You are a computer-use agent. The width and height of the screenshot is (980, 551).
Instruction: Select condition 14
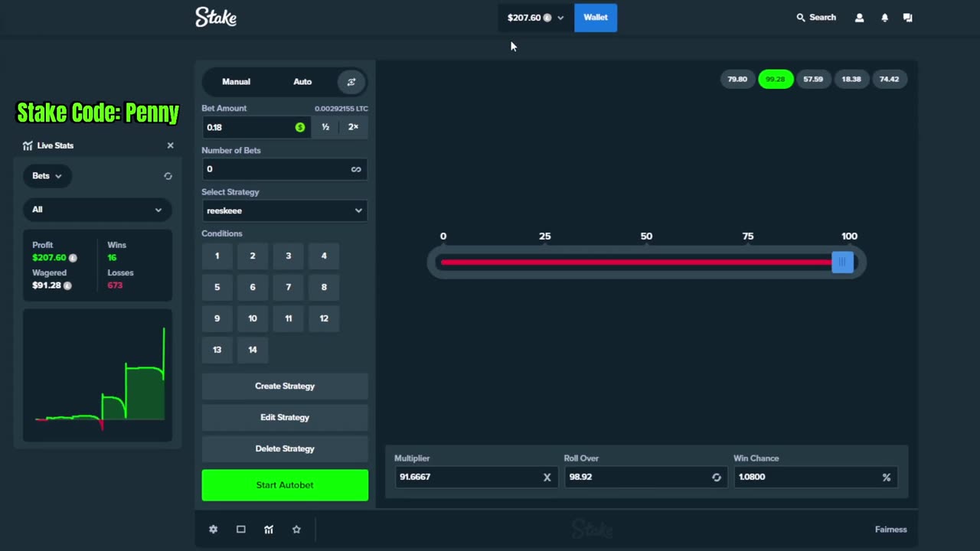tap(253, 350)
